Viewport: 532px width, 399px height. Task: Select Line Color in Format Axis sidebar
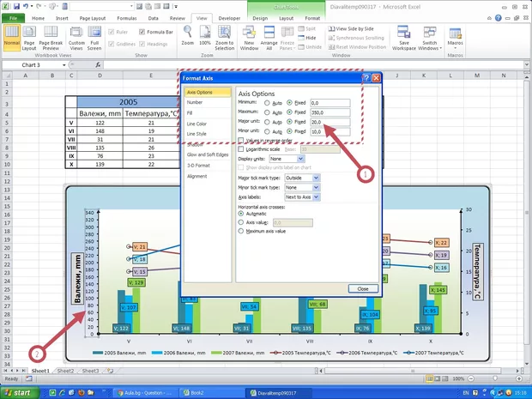point(196,124)
